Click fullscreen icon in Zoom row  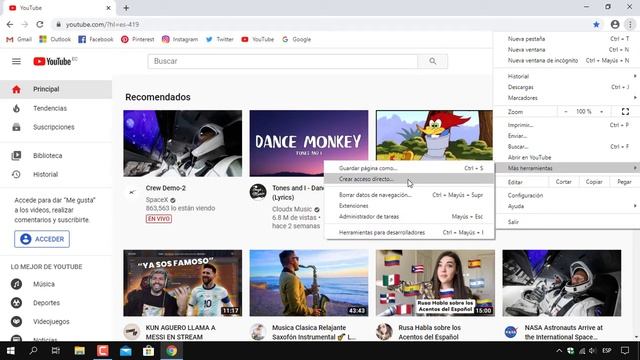[625, 111]
